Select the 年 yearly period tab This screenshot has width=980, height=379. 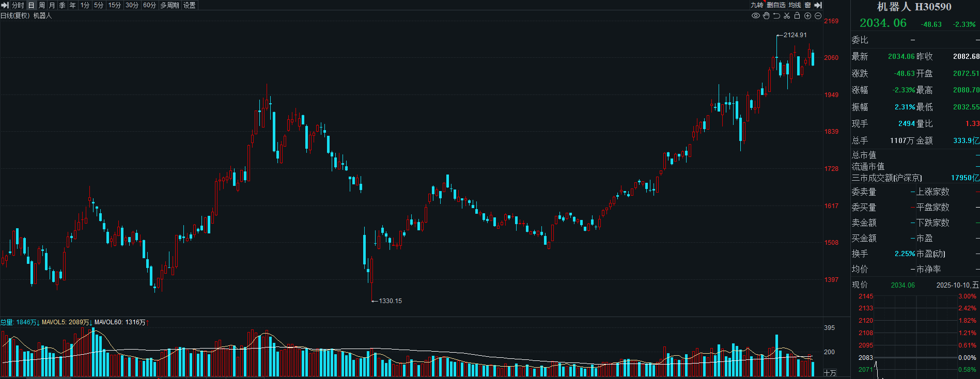point(72,5)
